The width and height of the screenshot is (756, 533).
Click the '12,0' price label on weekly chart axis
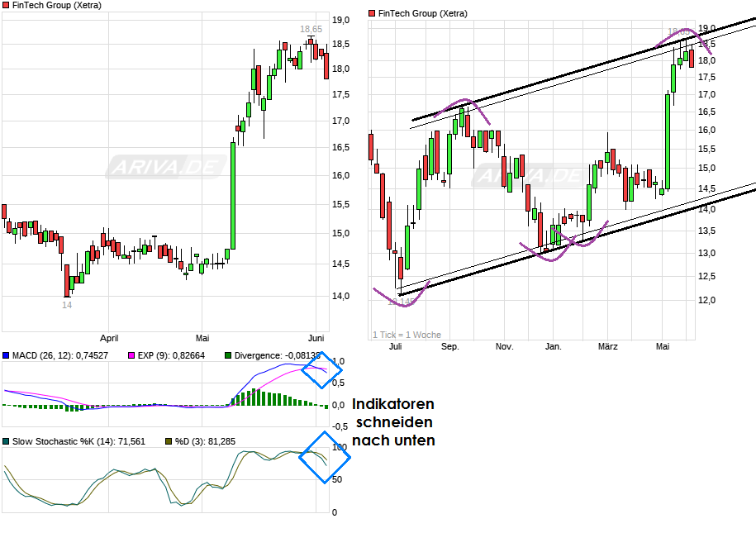(x=706, y=300)
